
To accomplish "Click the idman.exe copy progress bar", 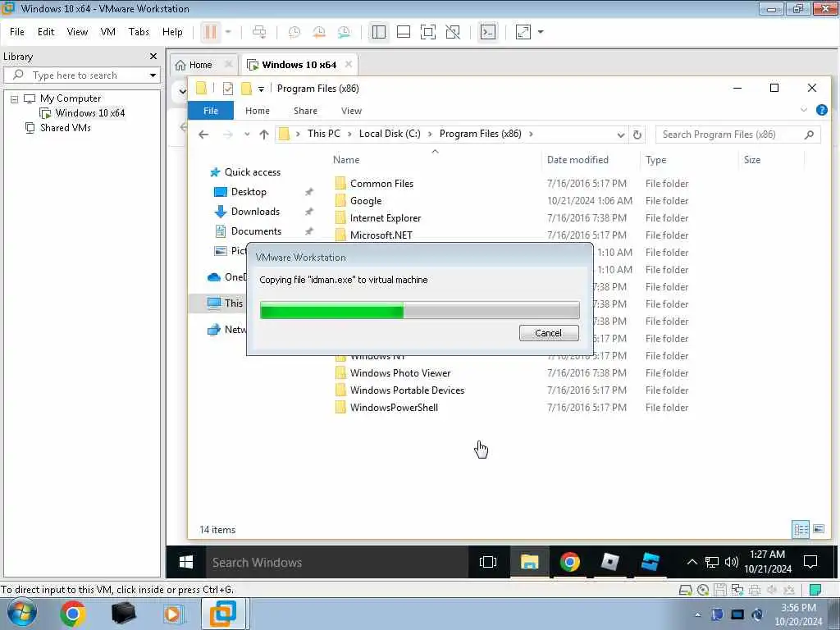I will pos(419,309).
